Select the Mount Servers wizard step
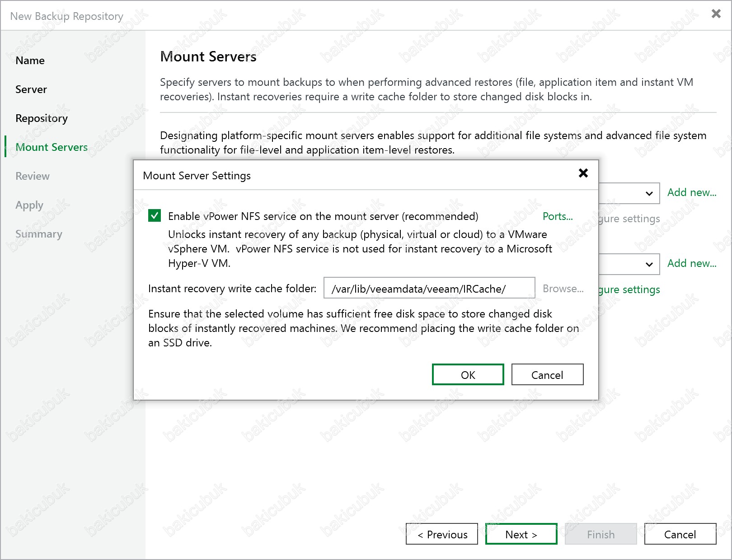The image size is (732, 560). tap(52, 147)
